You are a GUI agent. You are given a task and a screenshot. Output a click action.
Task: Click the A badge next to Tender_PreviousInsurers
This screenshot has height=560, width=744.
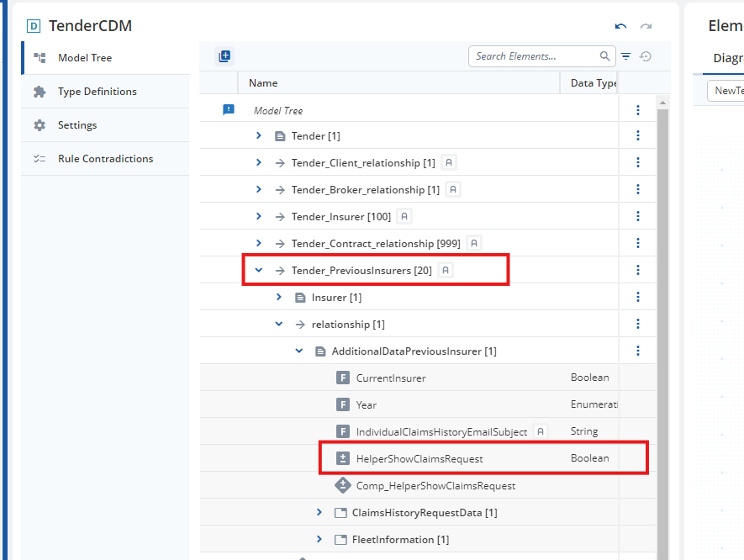coord(445,270)
